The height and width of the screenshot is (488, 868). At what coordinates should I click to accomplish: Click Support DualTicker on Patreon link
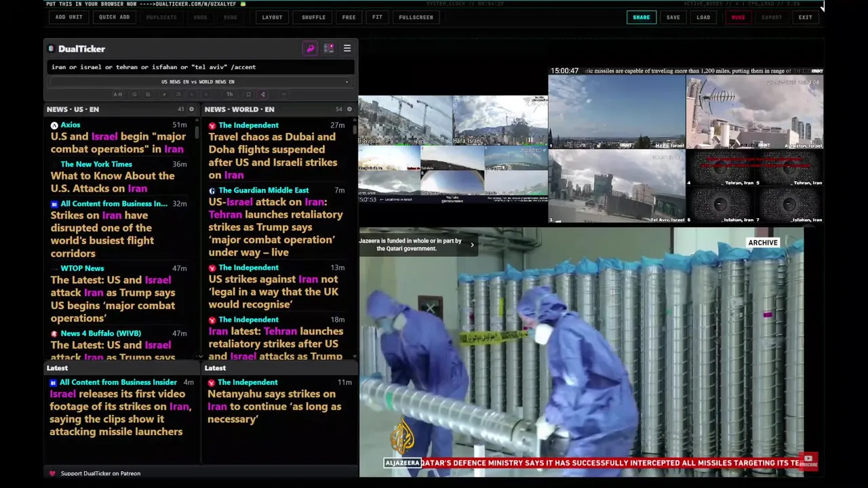[100, 473]
